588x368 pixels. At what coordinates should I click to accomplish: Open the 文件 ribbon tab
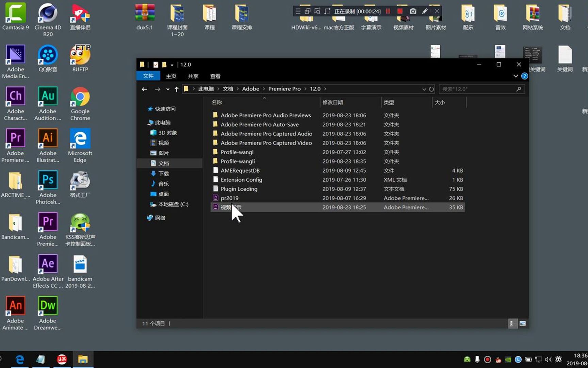148,76
